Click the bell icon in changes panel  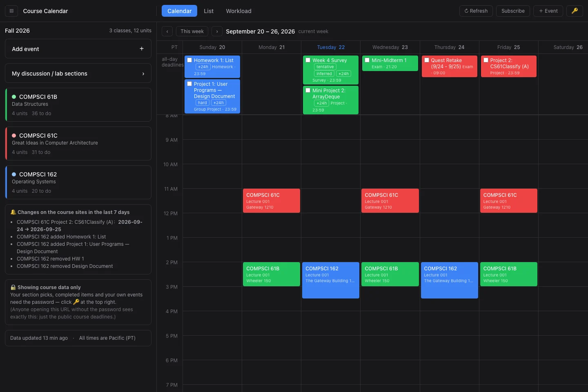[13, 212]
